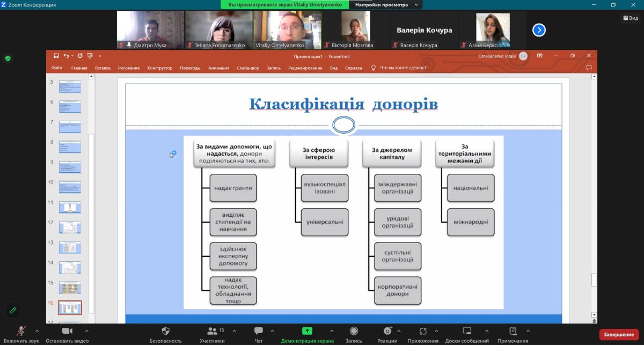Image resolution: width=644 pixels, height=345 pixels.
Task: Click the Security shield icon
Action: tap(165, 331)
